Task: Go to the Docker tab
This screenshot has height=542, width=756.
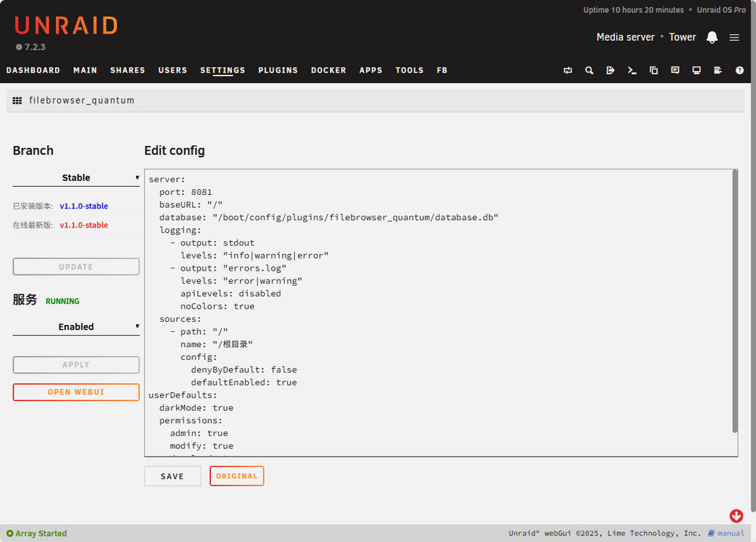Action: click(329, 70)
